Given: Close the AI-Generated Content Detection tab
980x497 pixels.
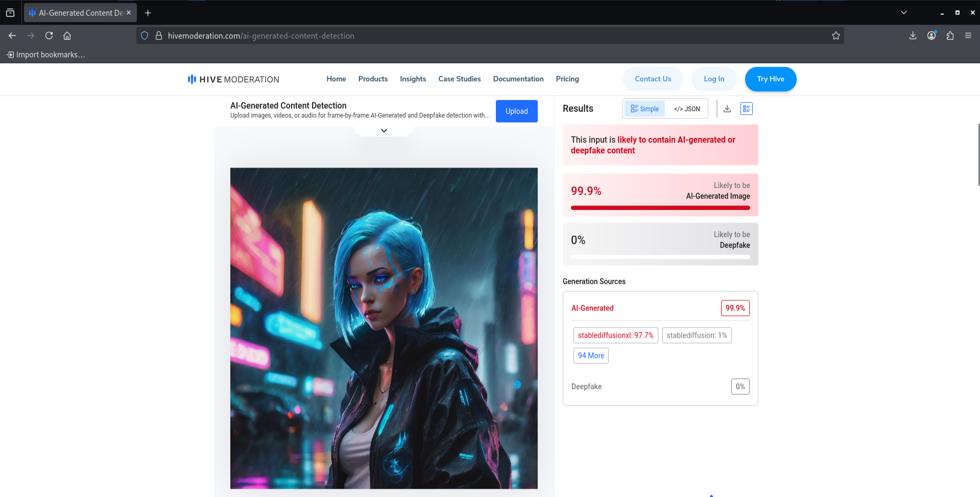Looking at the screenshot, I should (x=129, y=13).
